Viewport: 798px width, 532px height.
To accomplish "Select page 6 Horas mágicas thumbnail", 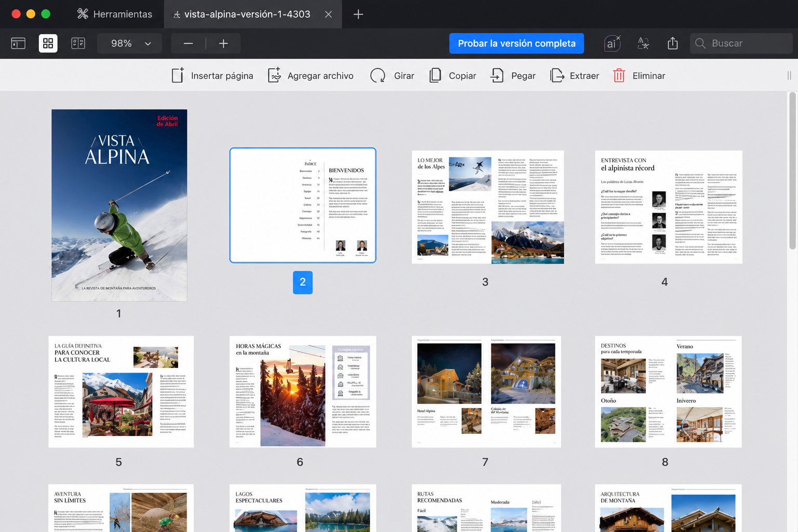I will pos(303,392).
